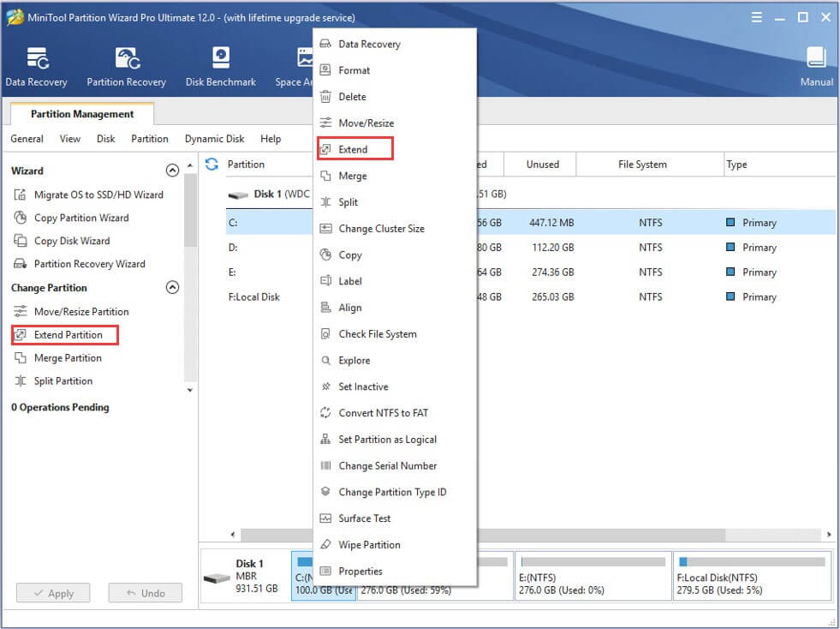The image size is (840, 629).
Task: Switch to Partition Management tab
Action: 82,114
